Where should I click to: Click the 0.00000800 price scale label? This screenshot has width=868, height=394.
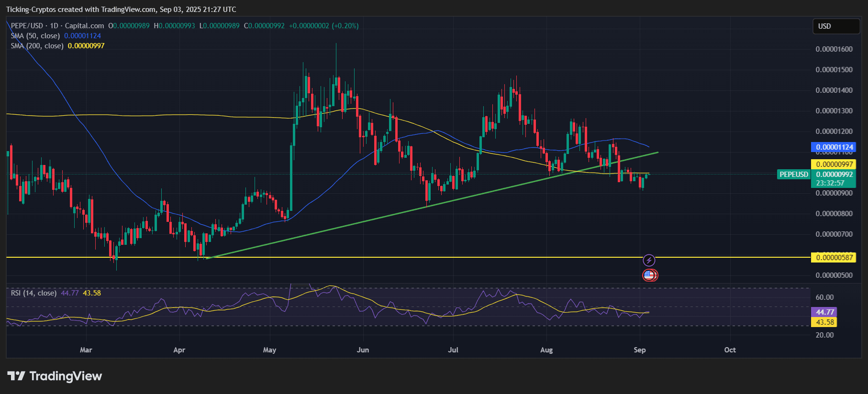coord(834,214)
